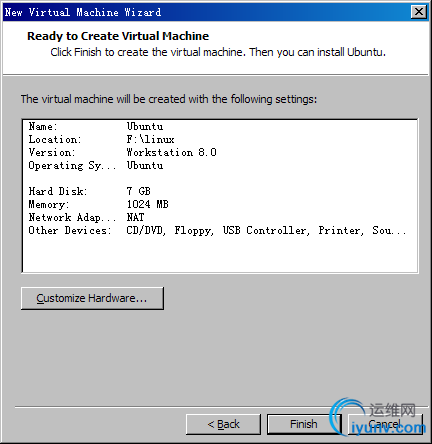This screenshot has height=444, width=432.
Task: Click the 'Ready to Create Virtual Machine' heading
Action: (118, 36)
